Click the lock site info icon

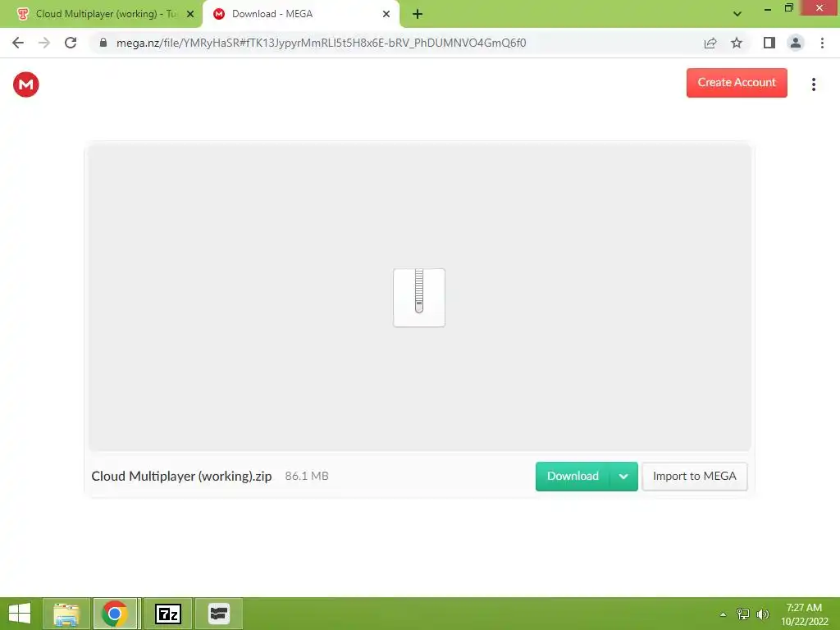103,43
